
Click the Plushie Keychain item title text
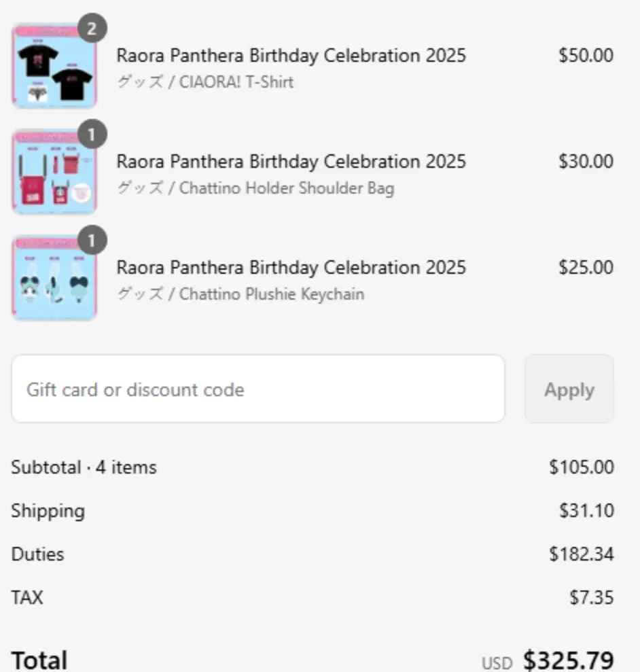[x=291, y=268]
